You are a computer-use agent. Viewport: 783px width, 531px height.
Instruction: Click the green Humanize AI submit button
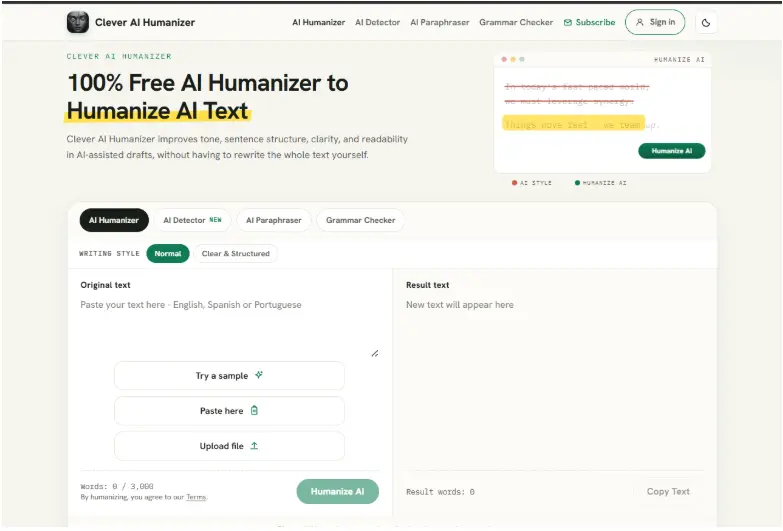[x=338, y=492]
